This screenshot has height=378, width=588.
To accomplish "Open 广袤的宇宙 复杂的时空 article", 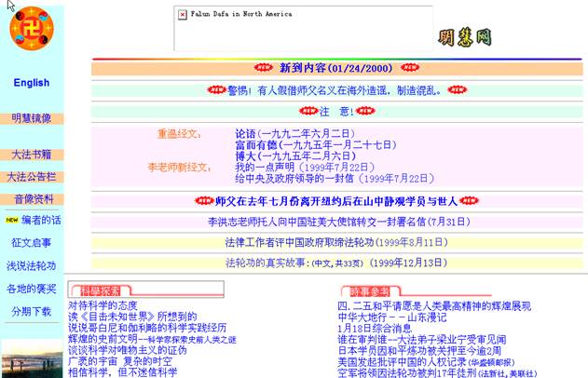I will click(x=120, y=361).
